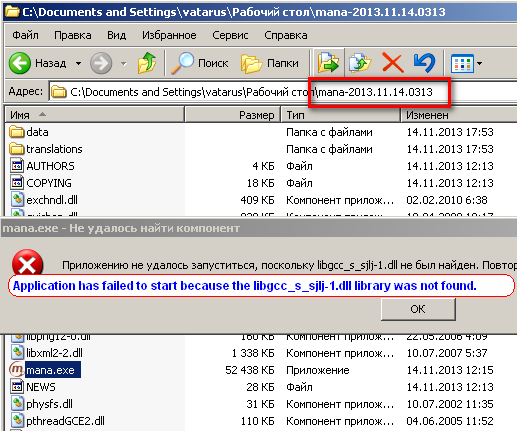The image size is (517, 431).
Task: Click the red Delete X icon
Action: click(x=393, y=63)
